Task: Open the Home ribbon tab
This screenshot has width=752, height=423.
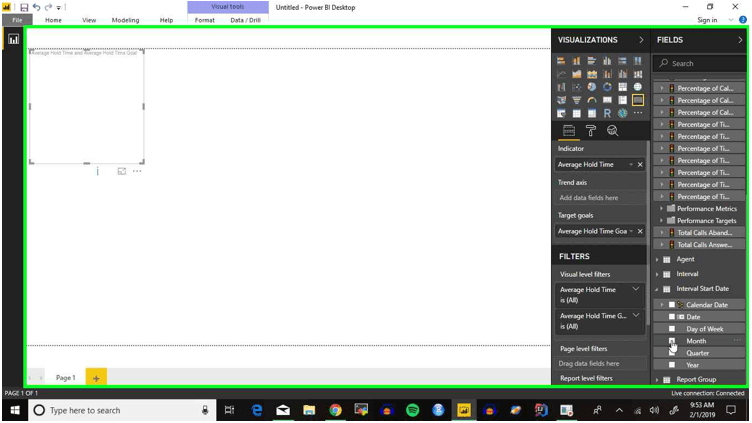Action: click(53, 20)
